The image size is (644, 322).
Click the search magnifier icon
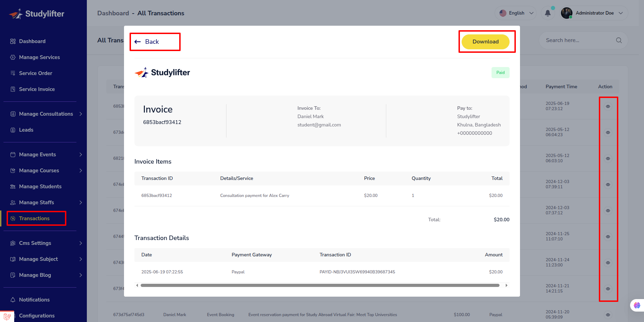click(619, 40)
